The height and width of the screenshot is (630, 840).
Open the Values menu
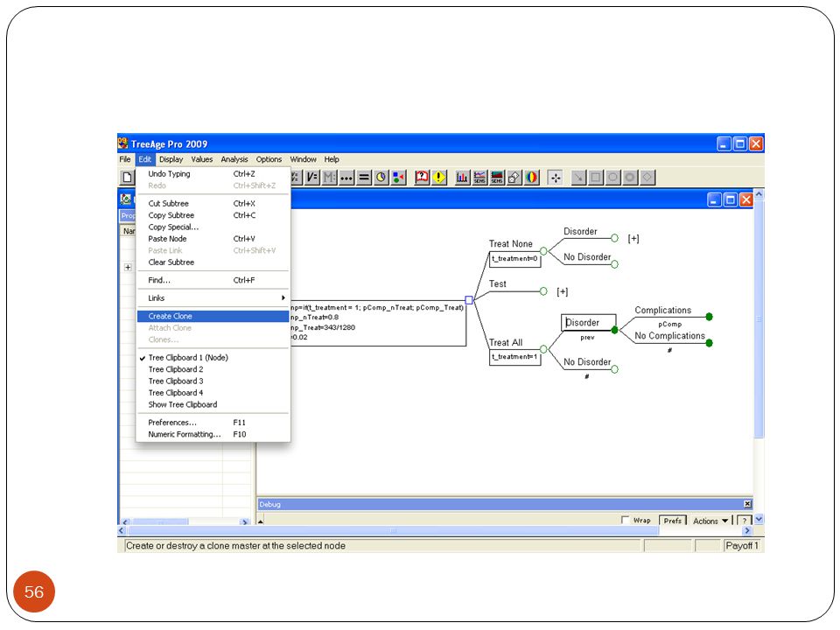coord(202,159)
